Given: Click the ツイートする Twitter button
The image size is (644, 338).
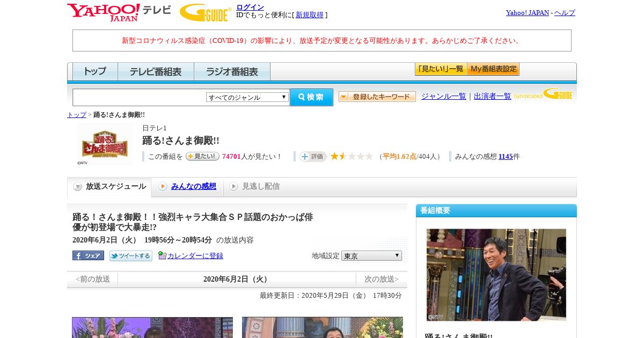Looking at the screenshot, I should 131,255.
